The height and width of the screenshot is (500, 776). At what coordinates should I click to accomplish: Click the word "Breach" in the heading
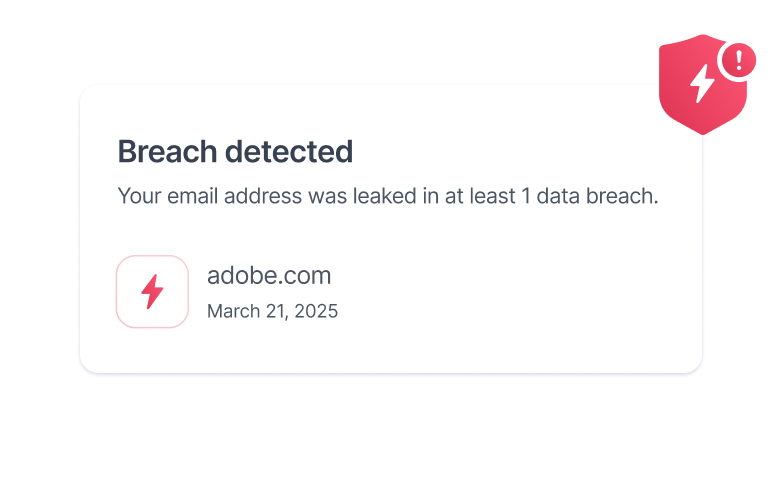(x=165, y=152)
